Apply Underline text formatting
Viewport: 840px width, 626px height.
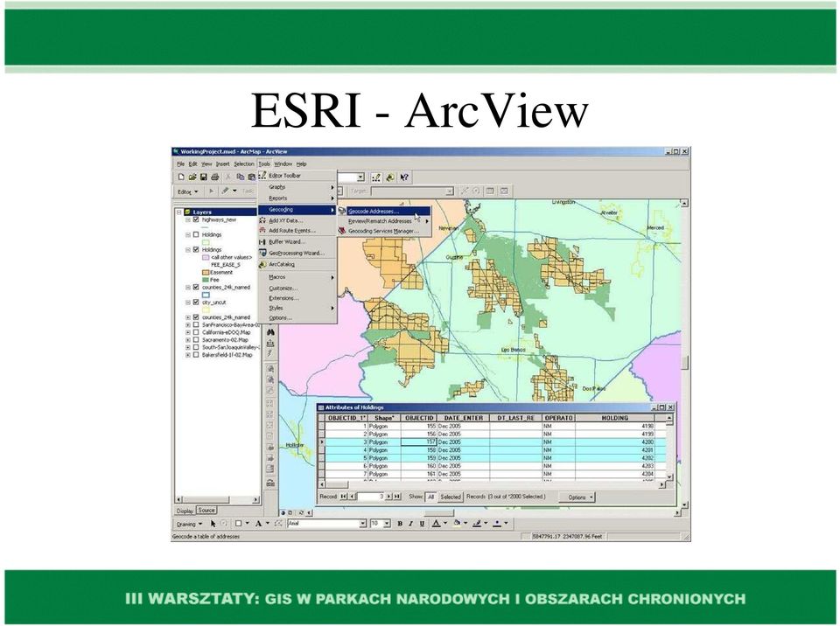tap(422, 524)
